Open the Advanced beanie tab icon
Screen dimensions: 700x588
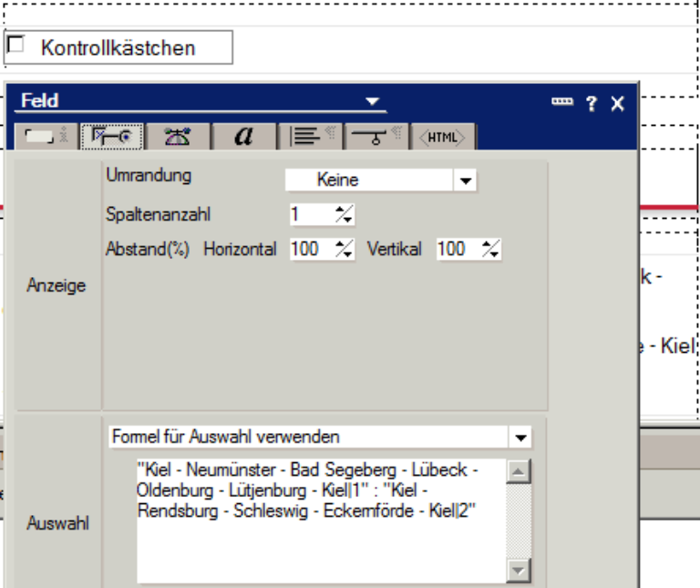point(178,136)
